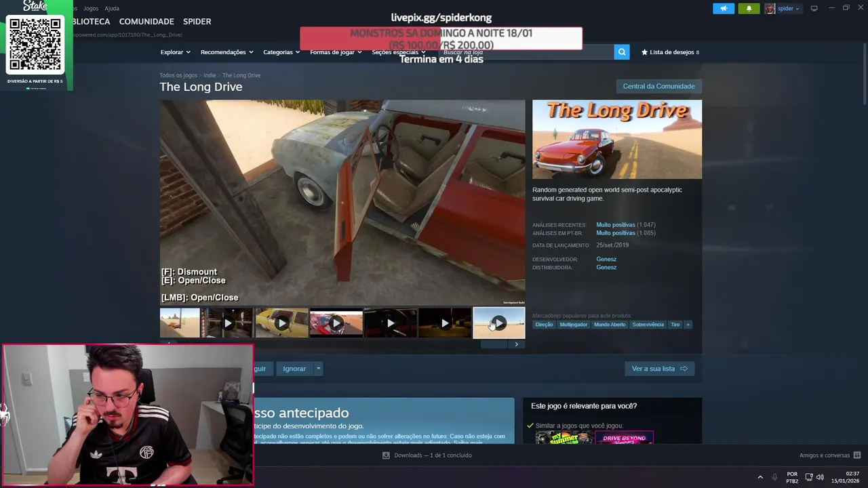The image size is (868, 488).
Task: Click the Mundo Aberto tag
Action: tap(610, 325)
